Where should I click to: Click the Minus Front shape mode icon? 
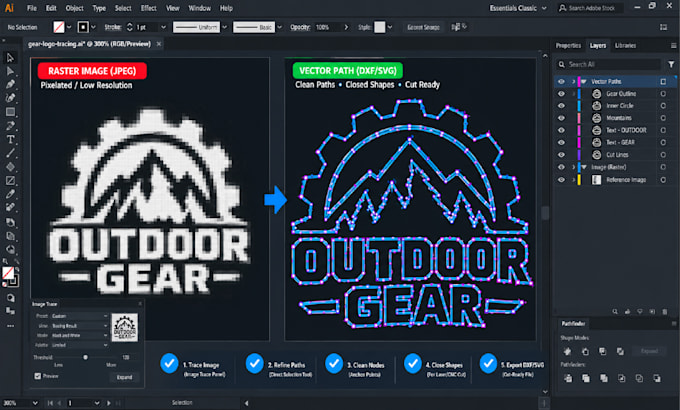585,351
